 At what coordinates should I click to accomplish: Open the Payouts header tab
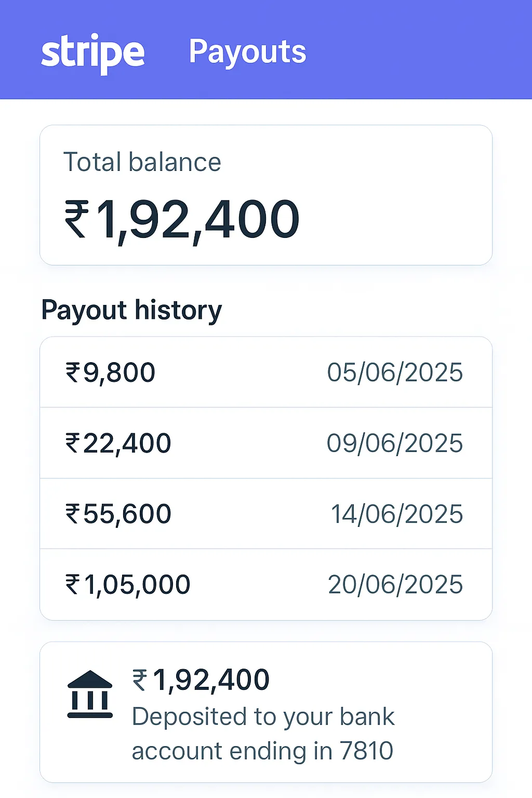click(247, 51)
